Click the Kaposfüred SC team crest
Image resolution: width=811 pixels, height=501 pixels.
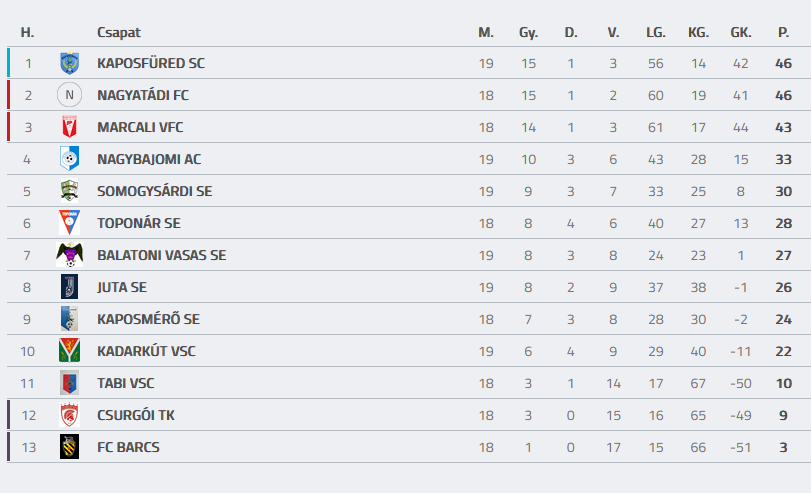(69, 63)
